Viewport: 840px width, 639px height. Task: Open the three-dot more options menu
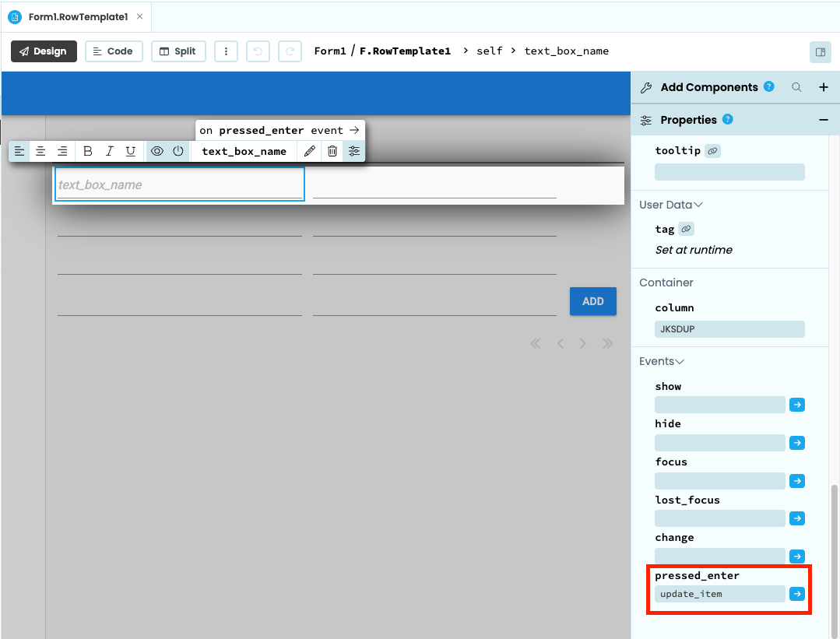[x=226, y=51]
